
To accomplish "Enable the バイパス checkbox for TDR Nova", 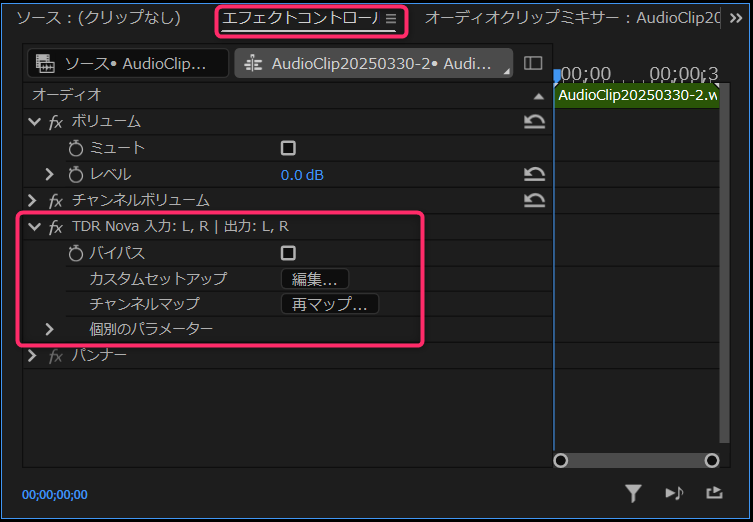I will [x=288, y=253].
